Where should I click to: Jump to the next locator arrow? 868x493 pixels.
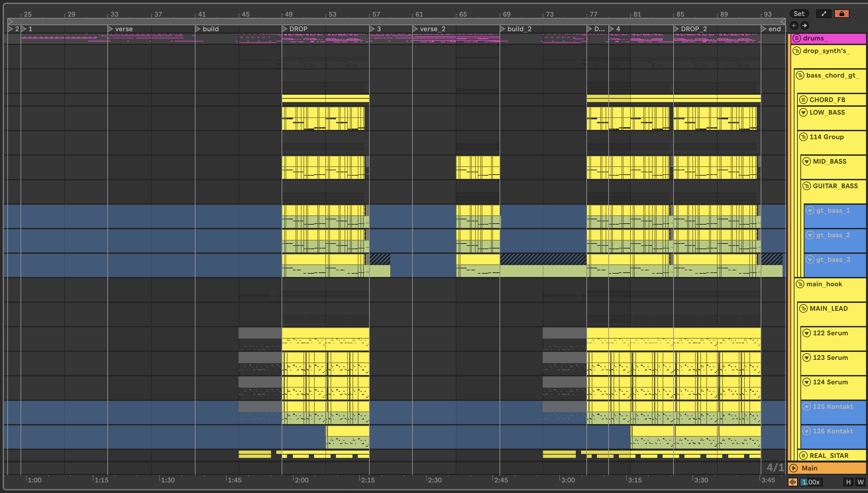[x=805, y=26]
